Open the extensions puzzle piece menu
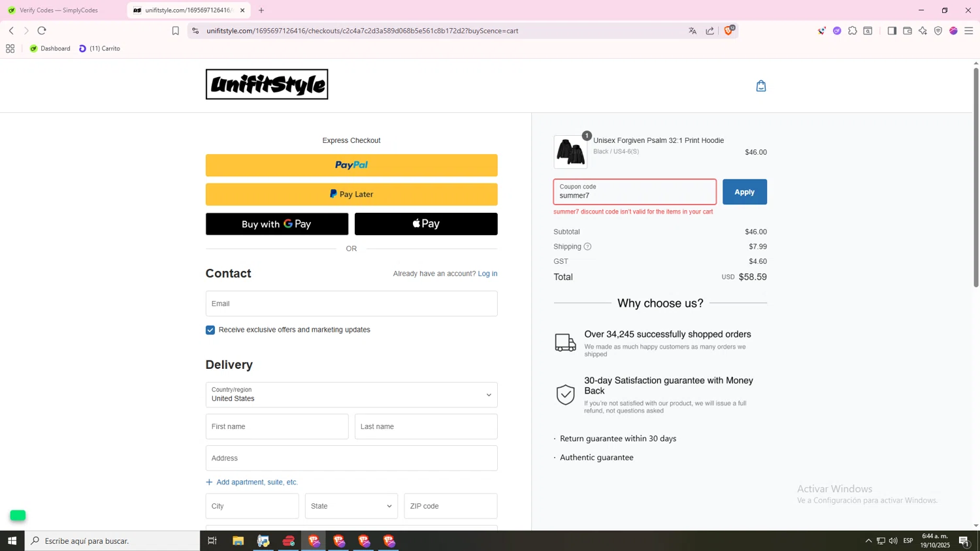 853,31
